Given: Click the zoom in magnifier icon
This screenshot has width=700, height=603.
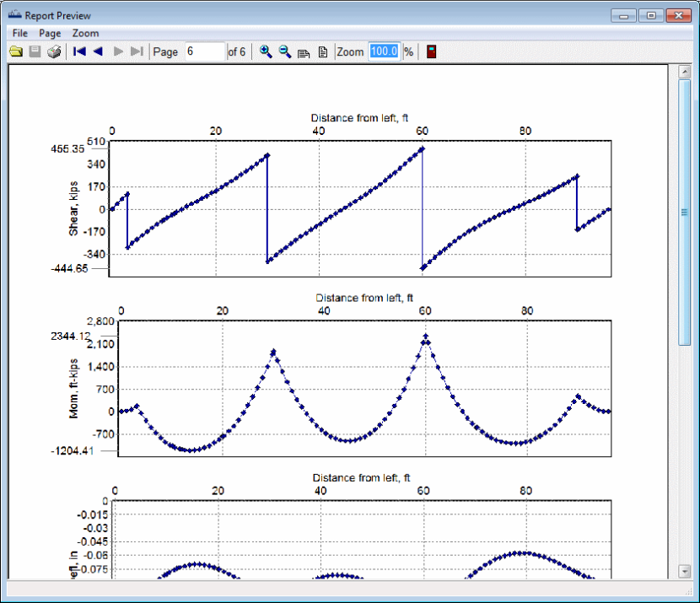Looking at the screenshot, I should [266, 51].
